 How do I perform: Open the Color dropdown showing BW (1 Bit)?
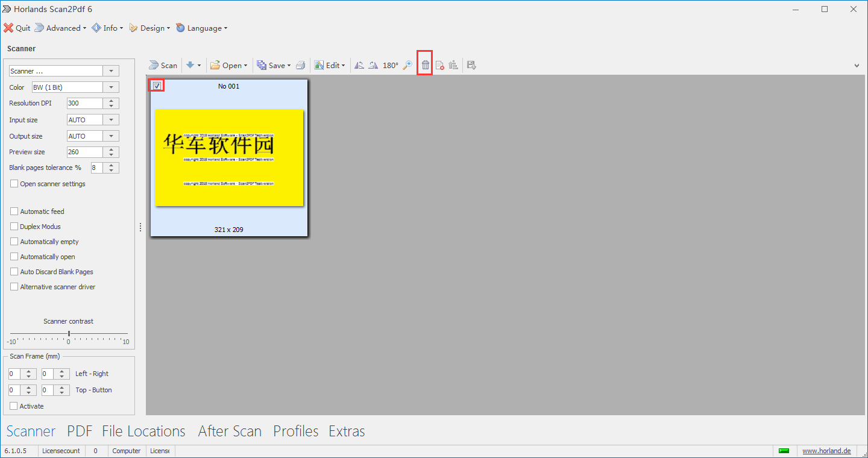[x=111, y=87]
